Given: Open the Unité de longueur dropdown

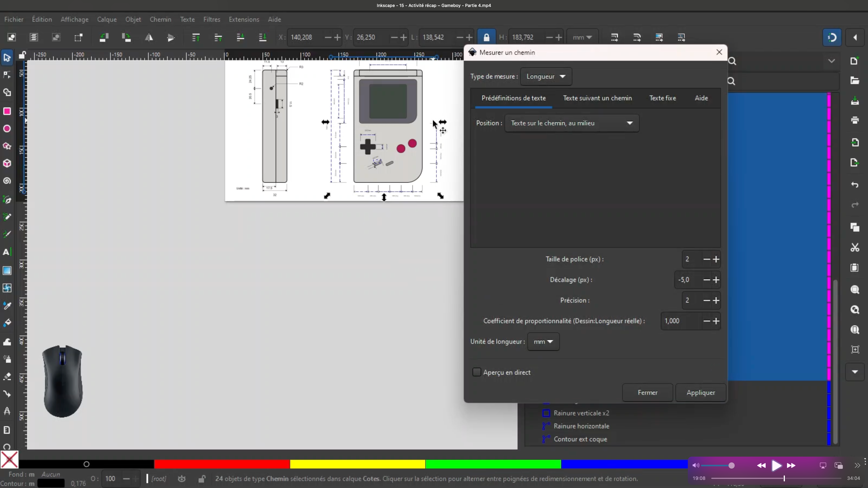Looking at the screenshot, I should tap(543, 341).
